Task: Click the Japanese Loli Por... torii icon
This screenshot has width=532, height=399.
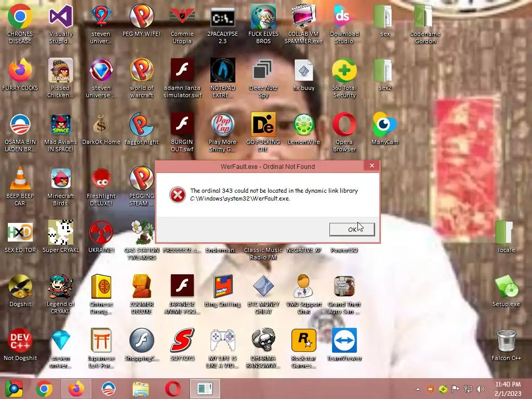Action: [101, 349]
